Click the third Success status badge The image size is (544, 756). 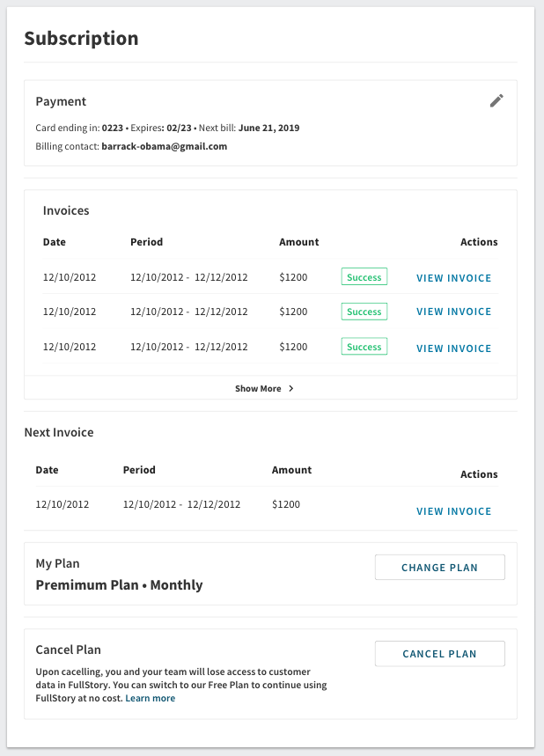point(364,347)
